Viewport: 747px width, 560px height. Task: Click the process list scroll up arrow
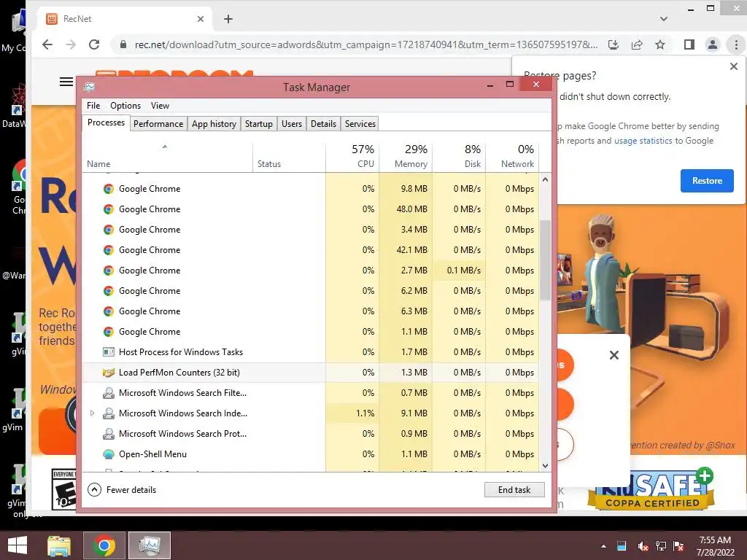545,179
